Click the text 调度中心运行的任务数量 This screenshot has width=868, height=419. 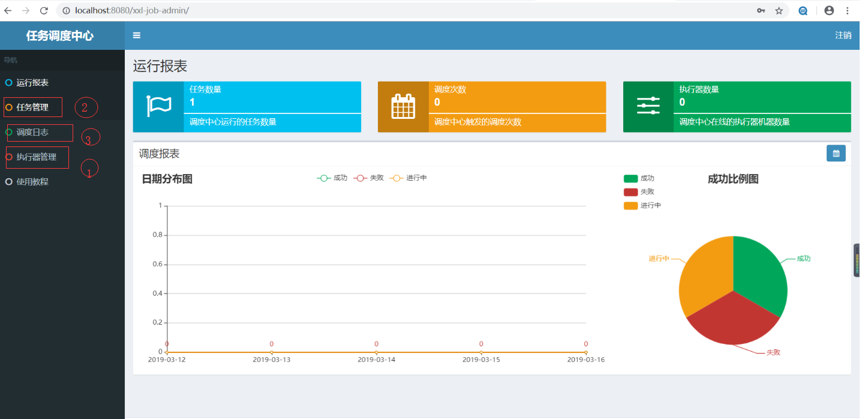pyautogui.click(x=233, y=122)
